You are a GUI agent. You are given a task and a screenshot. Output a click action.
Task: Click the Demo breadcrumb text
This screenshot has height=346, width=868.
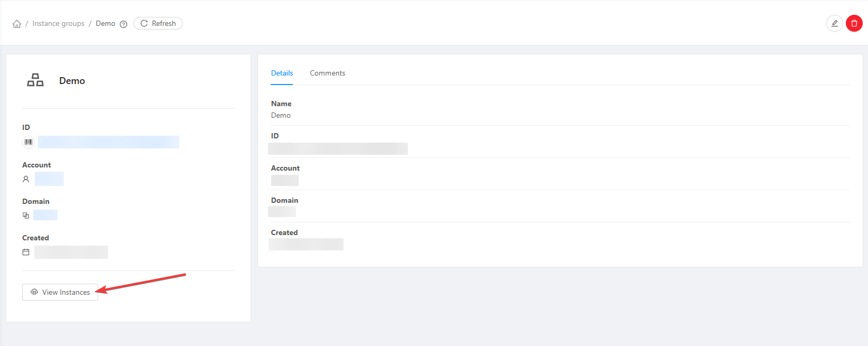[x=106, y=24]
